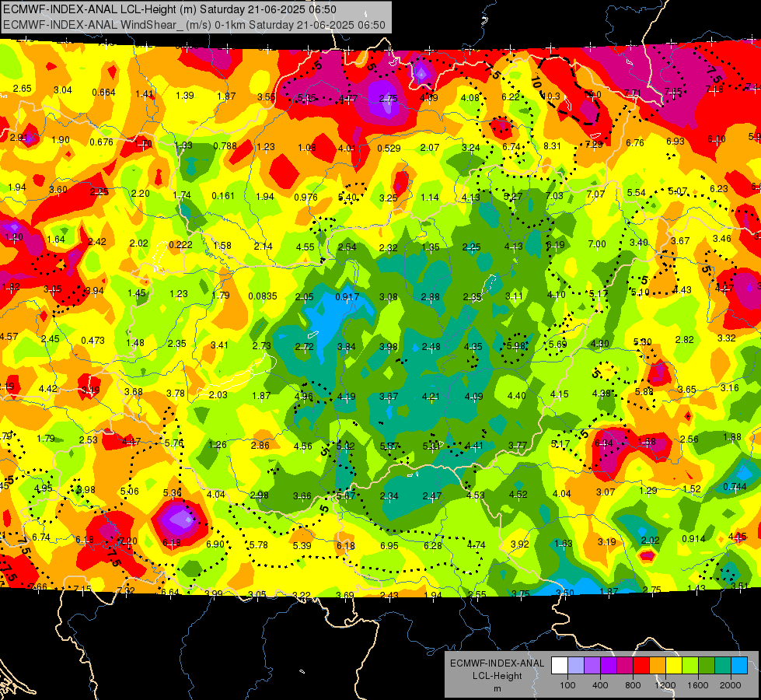Click the wind shear value 0.676
Image resolution: width=761 pixels, height=700 pixels.
[x=101, y=142]
